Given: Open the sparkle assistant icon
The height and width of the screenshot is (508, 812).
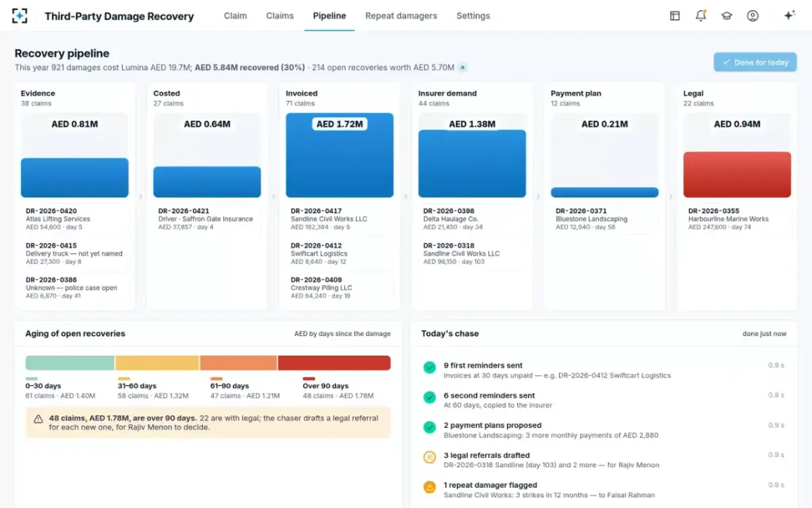Looking at the screenshot, I should click(789, 16).
